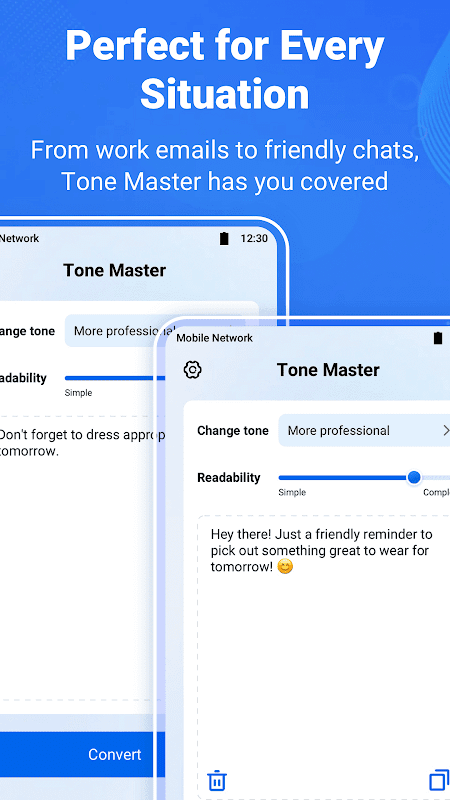Viewport: 450px width, 800px height.
Task: Open settings gear in front Tone Master screen
Action: 192,369
